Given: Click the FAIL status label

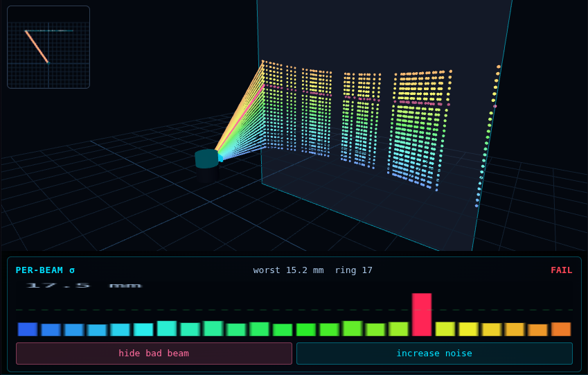Looking at the screenshot, I should [x=562, y=270].
